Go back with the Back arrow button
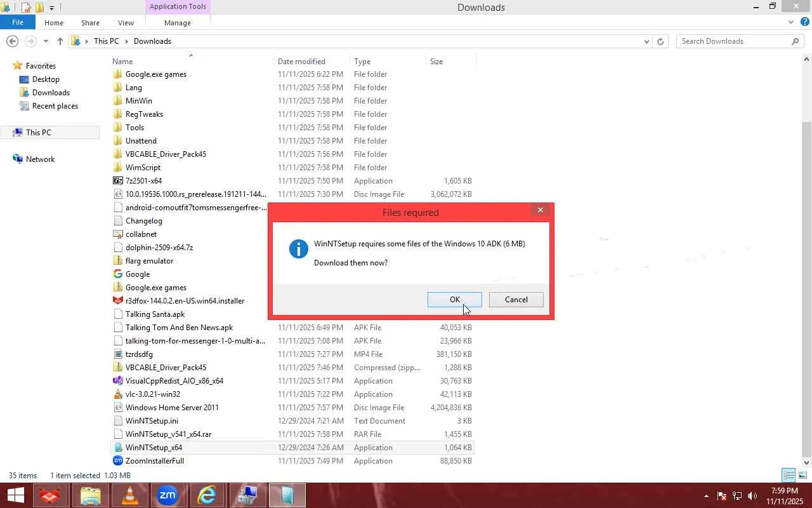This screenshot has width=812, height=508. (x=12, y=41)
